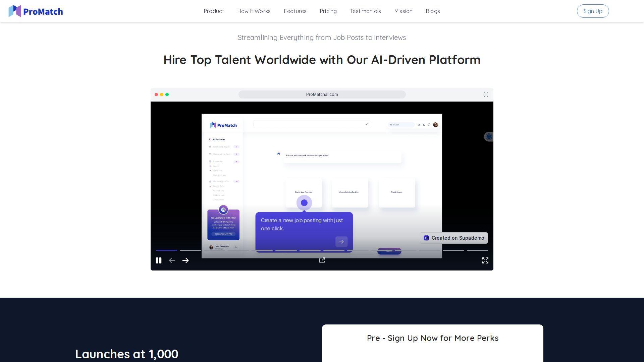The width and height of the screenshot is (644, 362).
Task: Select the Check Existing Position card
Action: tap(350, 192)
